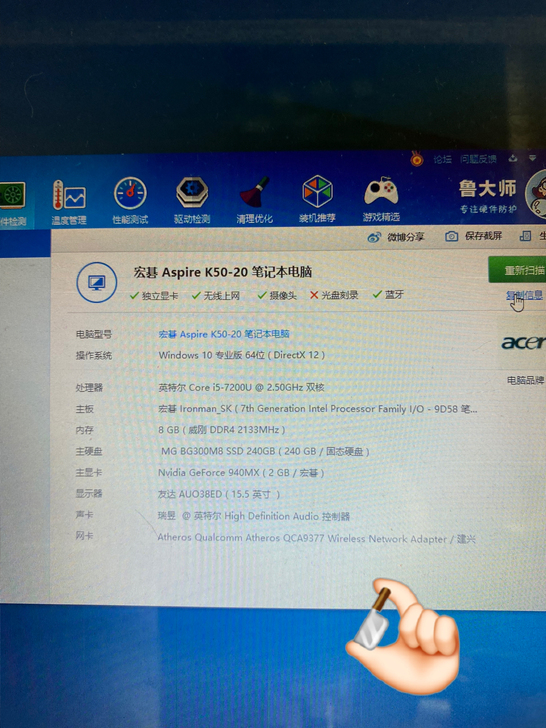Click the Windows 10 专业版 64位 value
This screenshot has width=546, height=728.
[241, 355]
